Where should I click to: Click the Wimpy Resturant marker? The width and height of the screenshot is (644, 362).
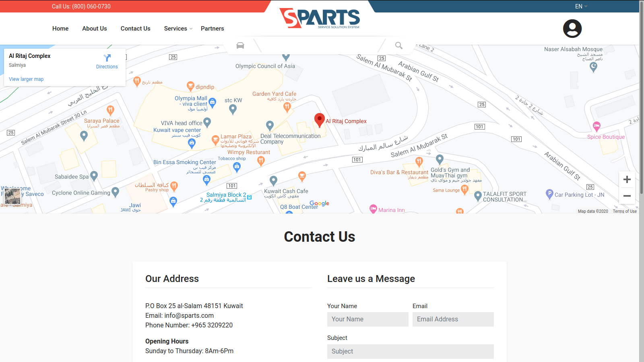(x=261, y=161)
